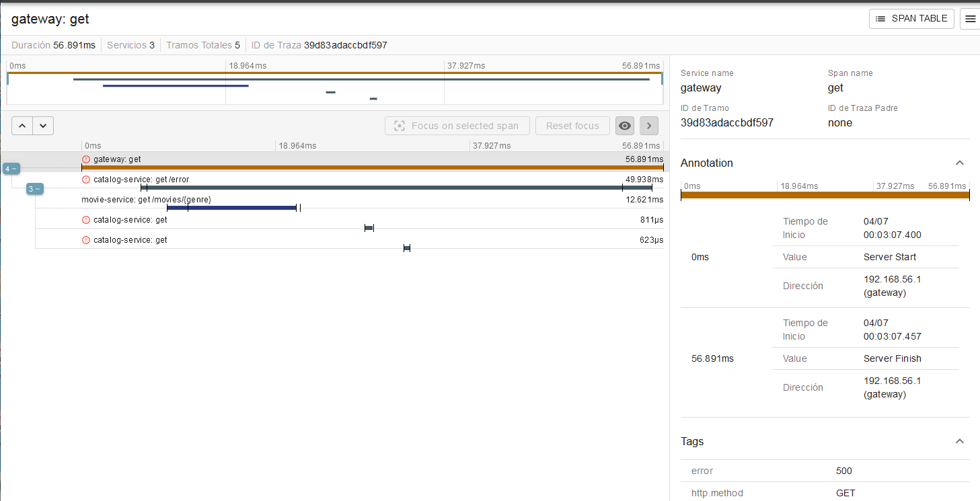The height and width of the screenshot is (501, 980).
Task: Click the right chevron icon beside the eye
Action: click(x=648, y=126)
